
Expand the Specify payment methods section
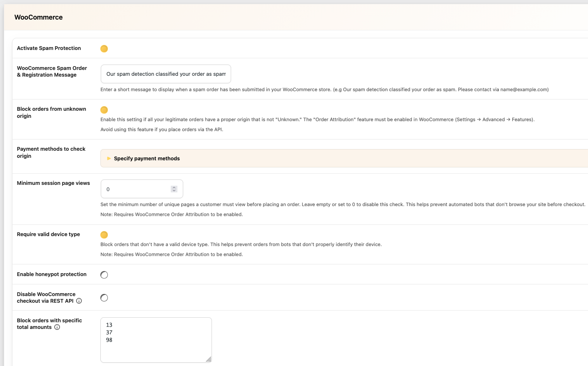pyautogui.click(x=147, y=159)
